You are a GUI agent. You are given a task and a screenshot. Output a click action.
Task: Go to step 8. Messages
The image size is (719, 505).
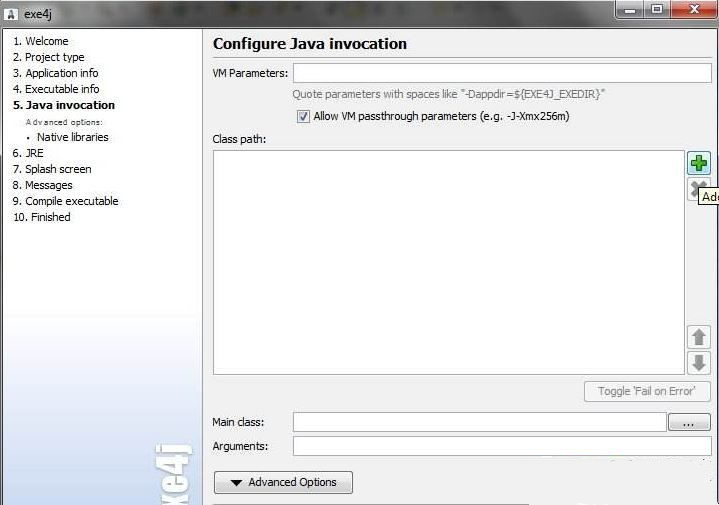43,185
